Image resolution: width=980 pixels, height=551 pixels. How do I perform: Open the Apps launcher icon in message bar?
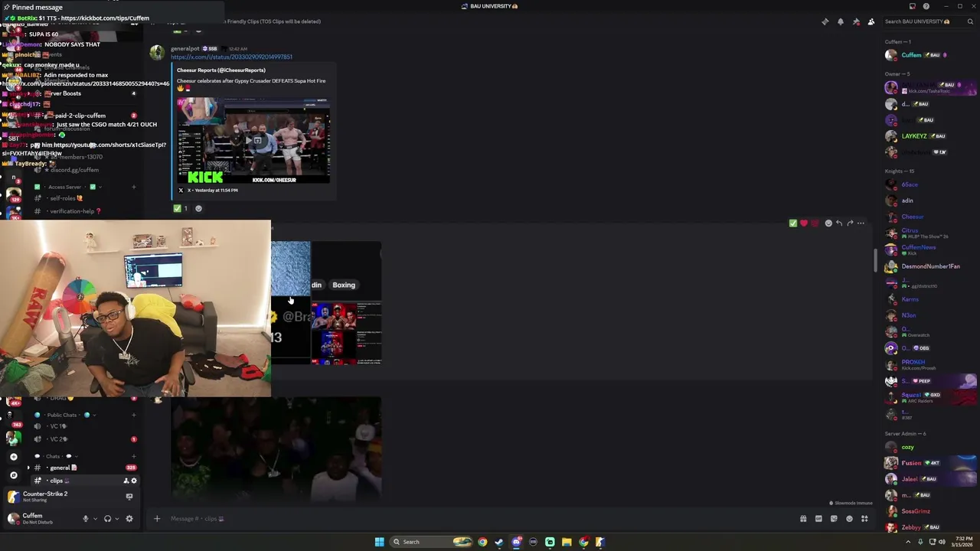pos(864,519)
